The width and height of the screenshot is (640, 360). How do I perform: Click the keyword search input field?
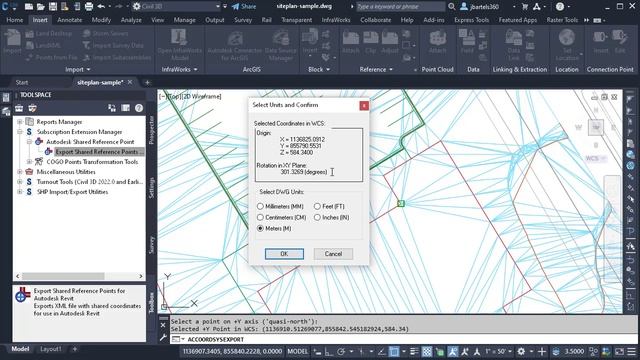(400, 7)
